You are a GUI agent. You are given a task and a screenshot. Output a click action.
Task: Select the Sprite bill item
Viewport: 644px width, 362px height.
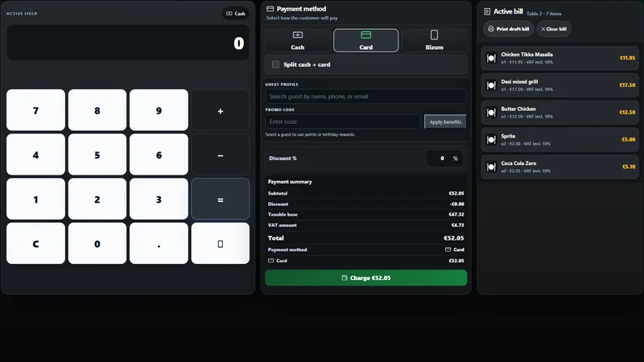point(559,139)
